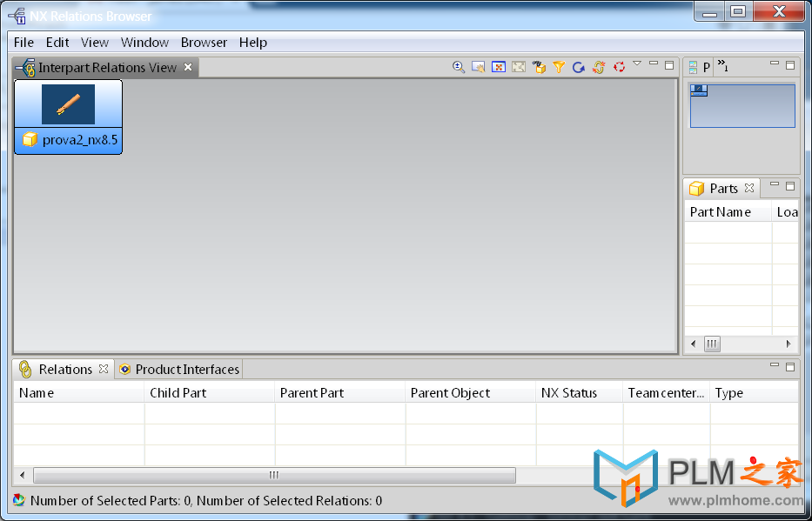
Task: Close the Interpart Relations View tab
Action: (188, 67)
